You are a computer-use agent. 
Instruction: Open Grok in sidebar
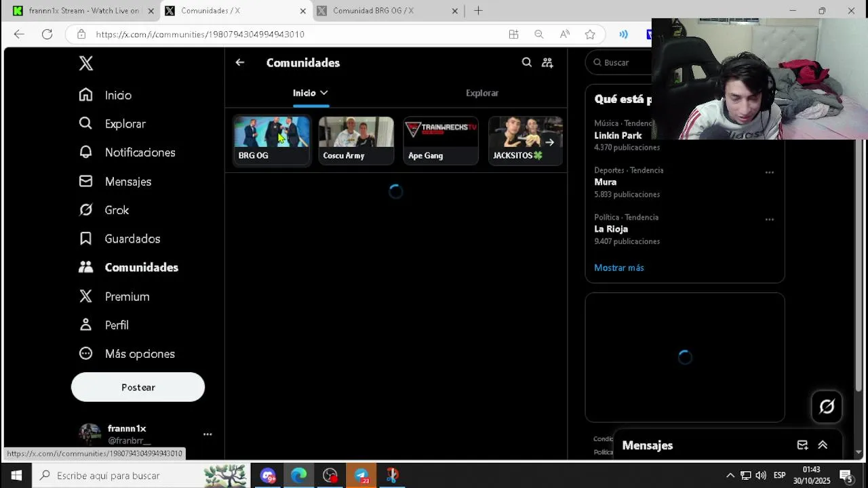[104, 210]
